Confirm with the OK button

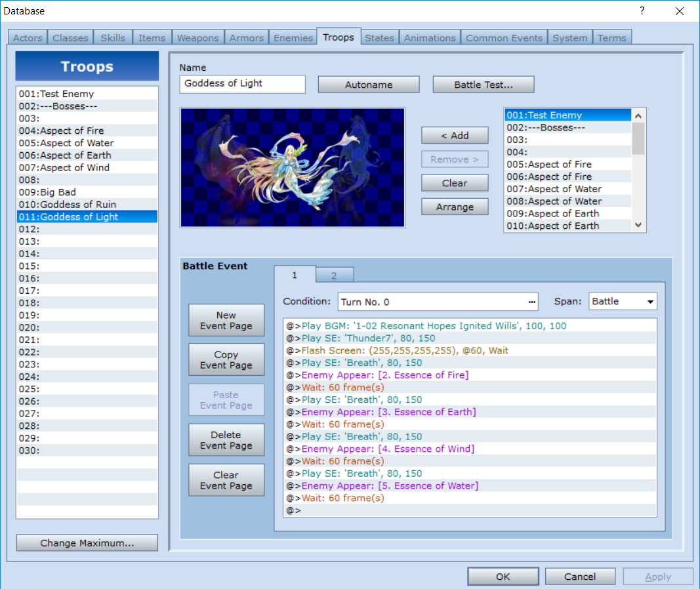503,577
